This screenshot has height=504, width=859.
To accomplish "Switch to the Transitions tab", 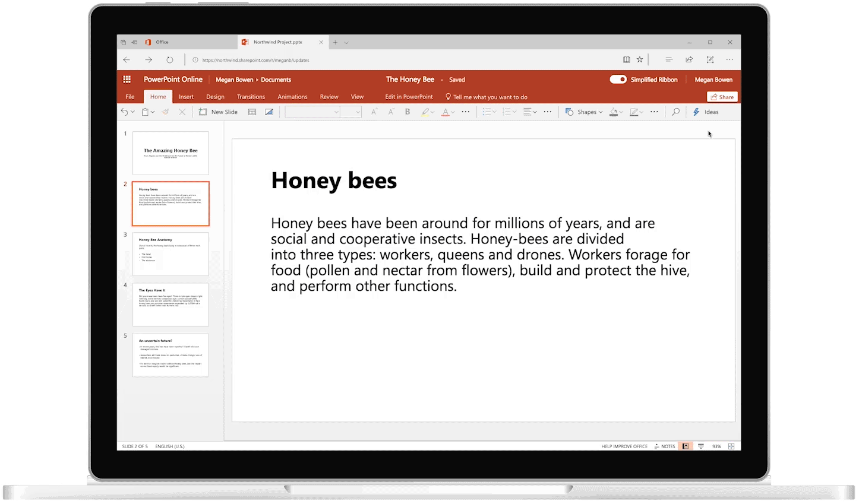I will pos(251,97).
